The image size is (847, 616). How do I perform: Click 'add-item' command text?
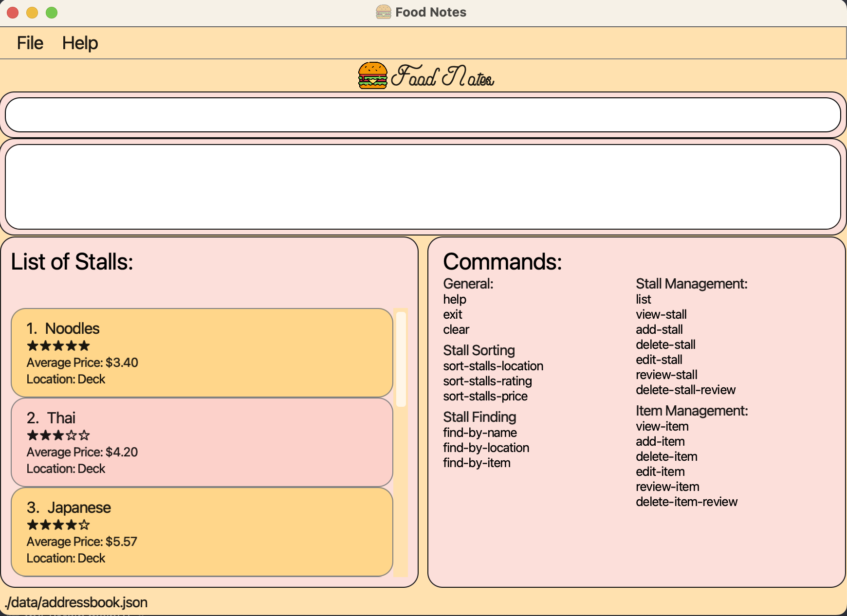[660, 441]
